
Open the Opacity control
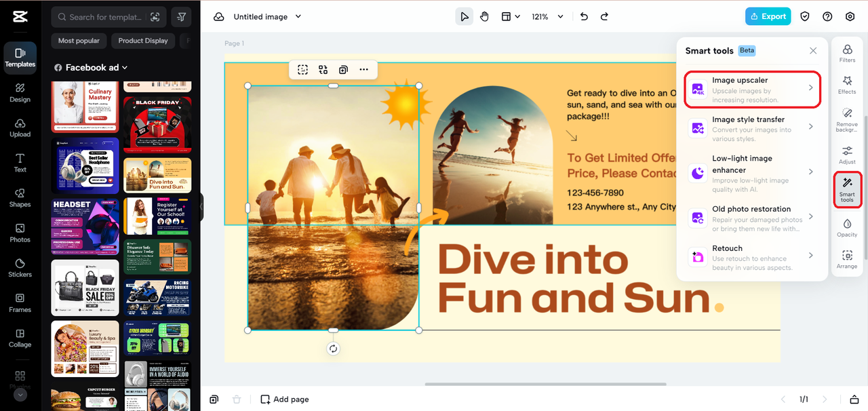point(847,228)
